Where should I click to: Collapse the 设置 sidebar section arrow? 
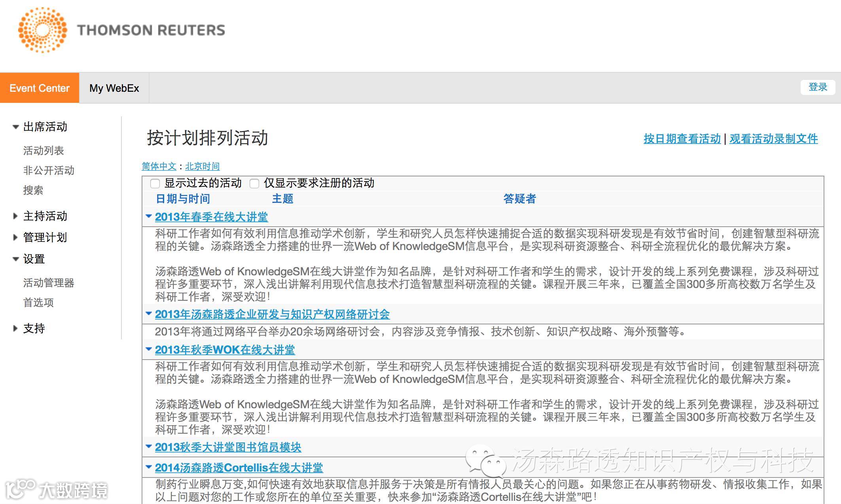pyautogui.click(x=15, y=259)
